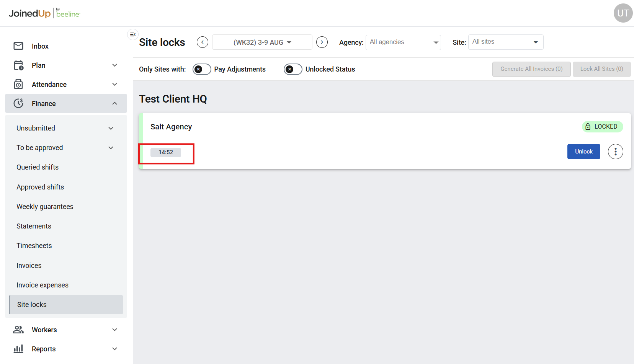Toggle the Unlocked Status filter switch
This screenshot has height=364, width=634.
coord(293,69)
